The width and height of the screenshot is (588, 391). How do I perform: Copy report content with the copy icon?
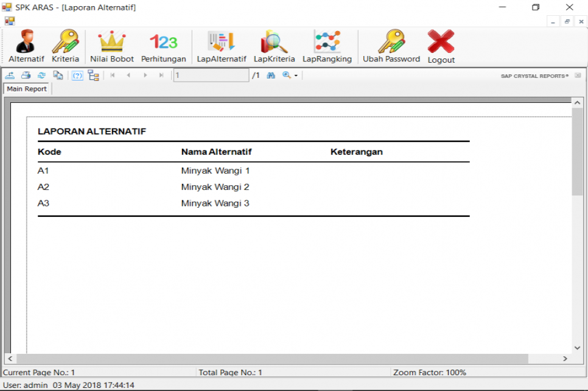pyautogui.click(x=57, y=74)
